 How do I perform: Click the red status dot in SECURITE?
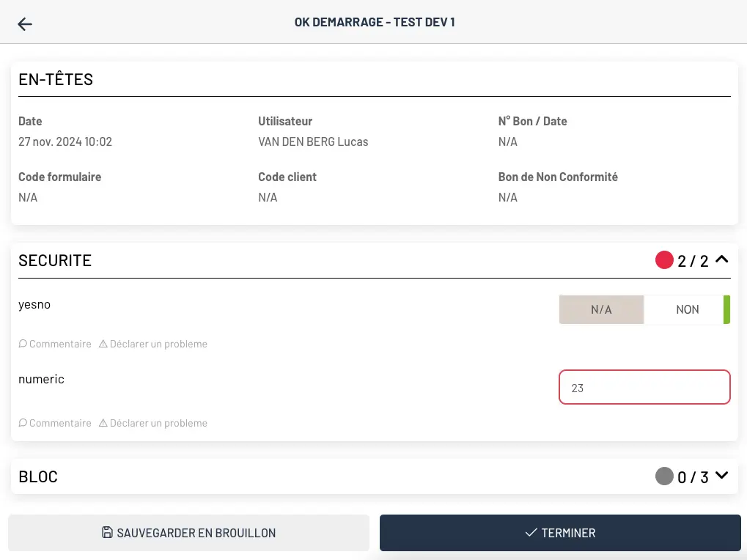[x=664, y=260]
